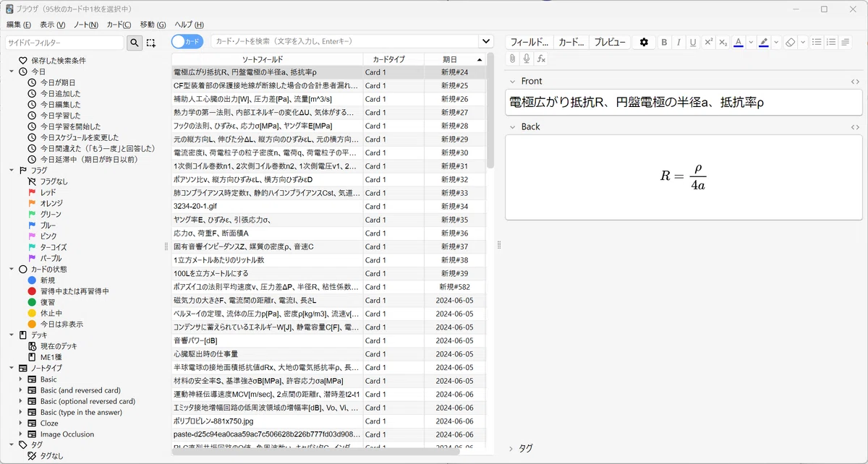Collapse the ノートタイプ section
The height and width of the screenshot is (464, 868).
pyautogui.click(x=12, y=368)
